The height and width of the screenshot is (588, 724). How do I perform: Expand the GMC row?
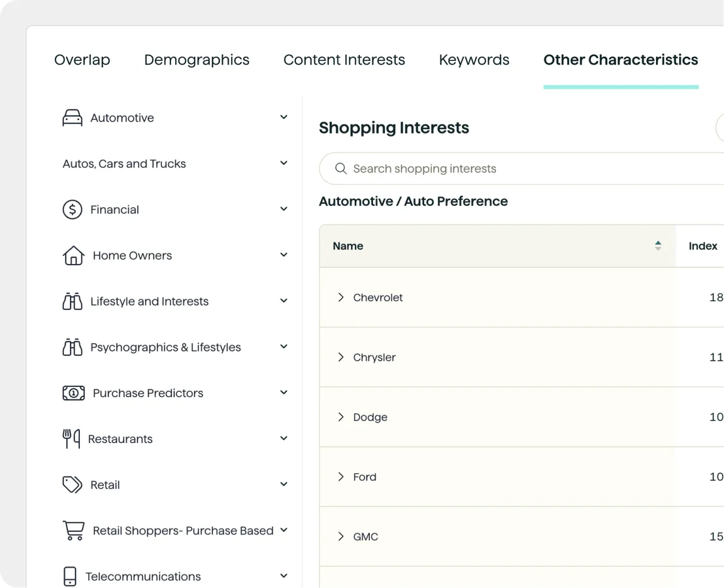point(340,536)
